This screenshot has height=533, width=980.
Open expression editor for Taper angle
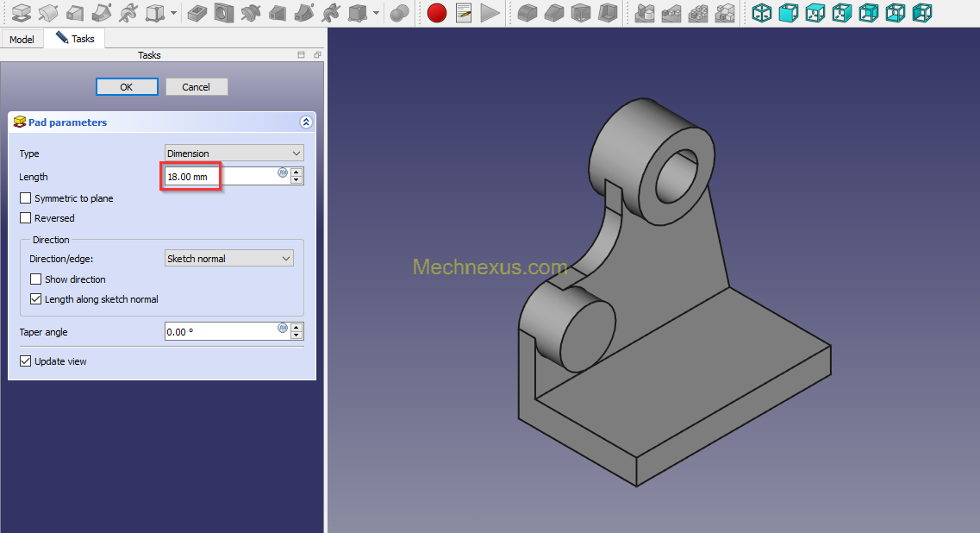pos(283,328)
